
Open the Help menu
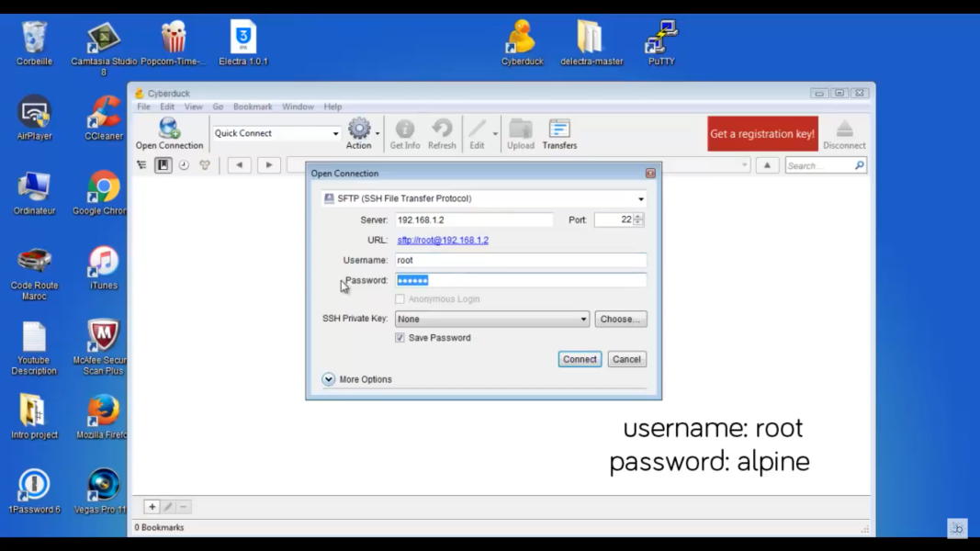tap(332, 107)
